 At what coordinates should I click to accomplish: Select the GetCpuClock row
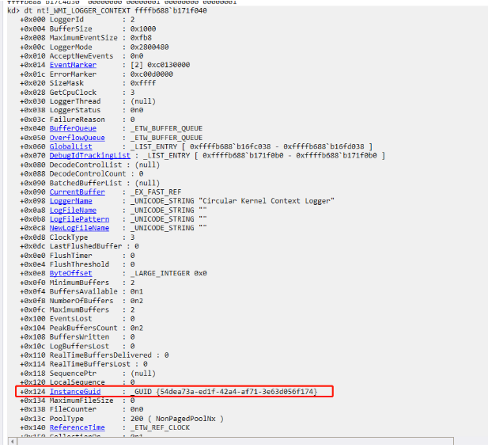click(x=78, y=93)
